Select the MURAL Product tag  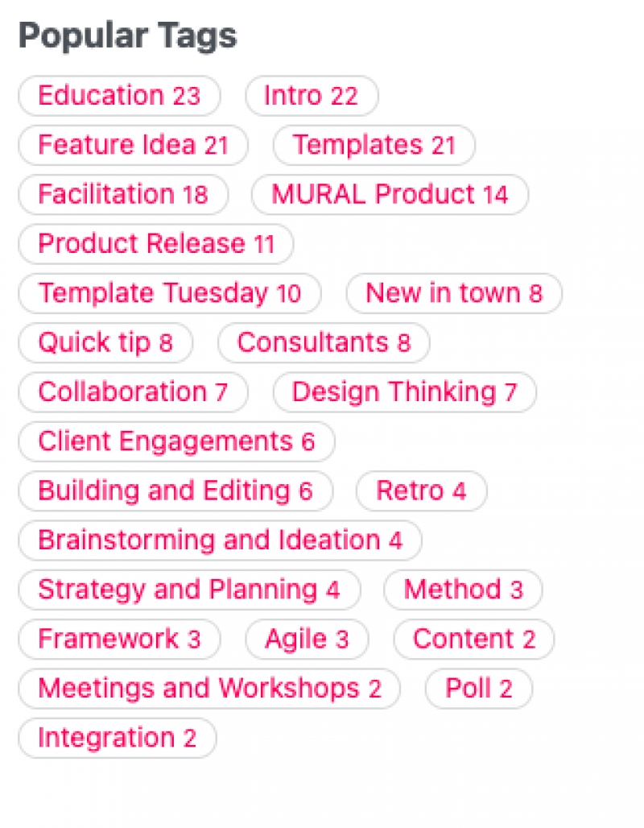tap(390, 194)
